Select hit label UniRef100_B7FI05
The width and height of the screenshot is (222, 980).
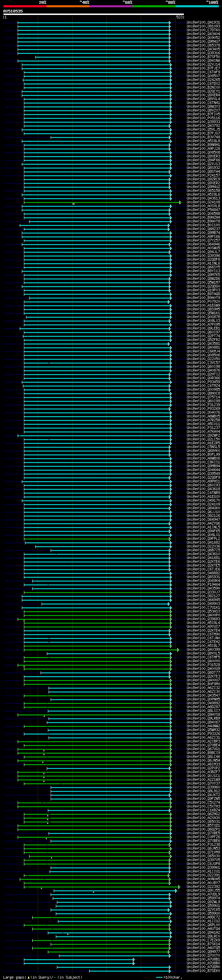pos(203,114)
